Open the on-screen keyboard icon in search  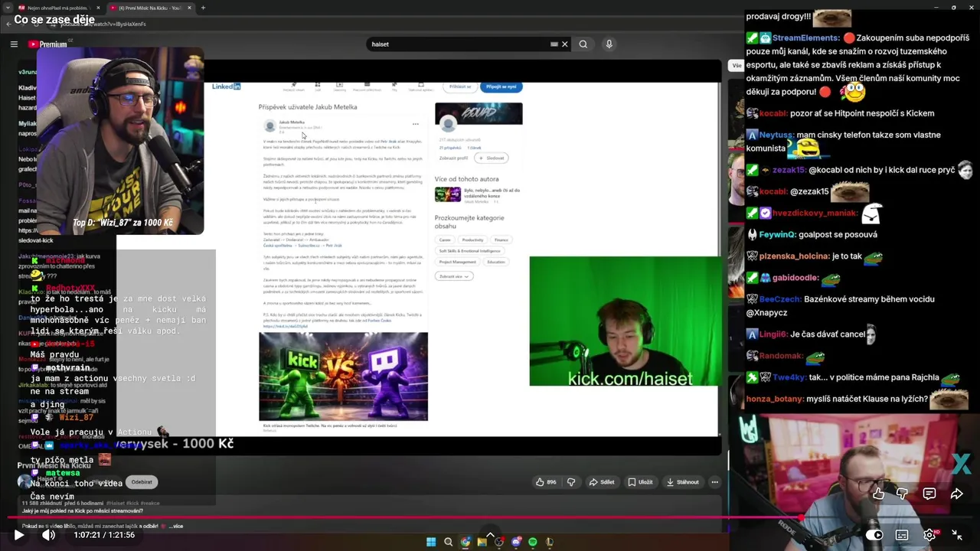click(x=554, y=44)
